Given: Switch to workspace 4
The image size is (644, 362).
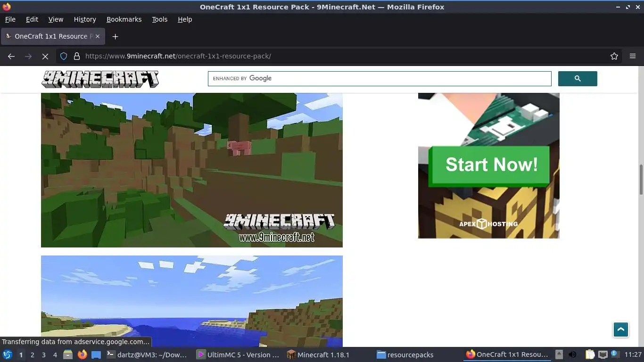Looking at the screenshot, I should tap(55, 354).
